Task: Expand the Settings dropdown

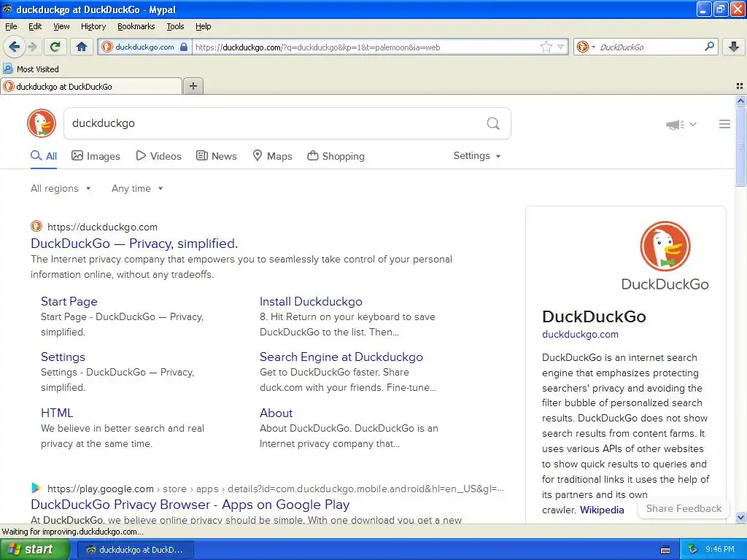Action: coord(477,156)
